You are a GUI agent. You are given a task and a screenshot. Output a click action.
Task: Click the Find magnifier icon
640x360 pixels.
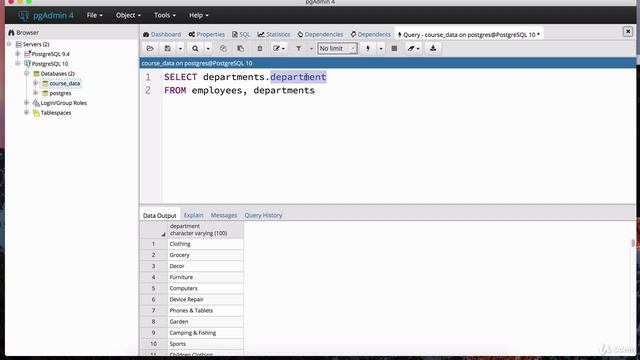point(195,49)
